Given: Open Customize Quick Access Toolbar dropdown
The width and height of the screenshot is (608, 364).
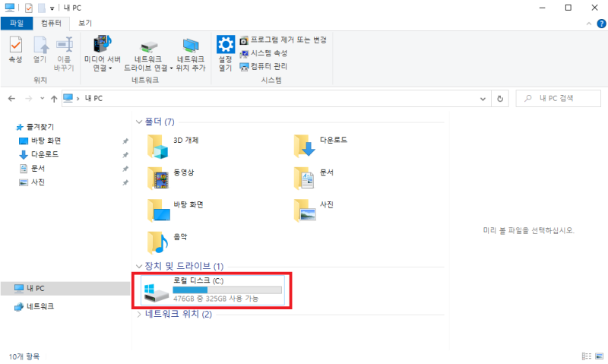Looking at the screenshot, I should (x=52, y=8).
